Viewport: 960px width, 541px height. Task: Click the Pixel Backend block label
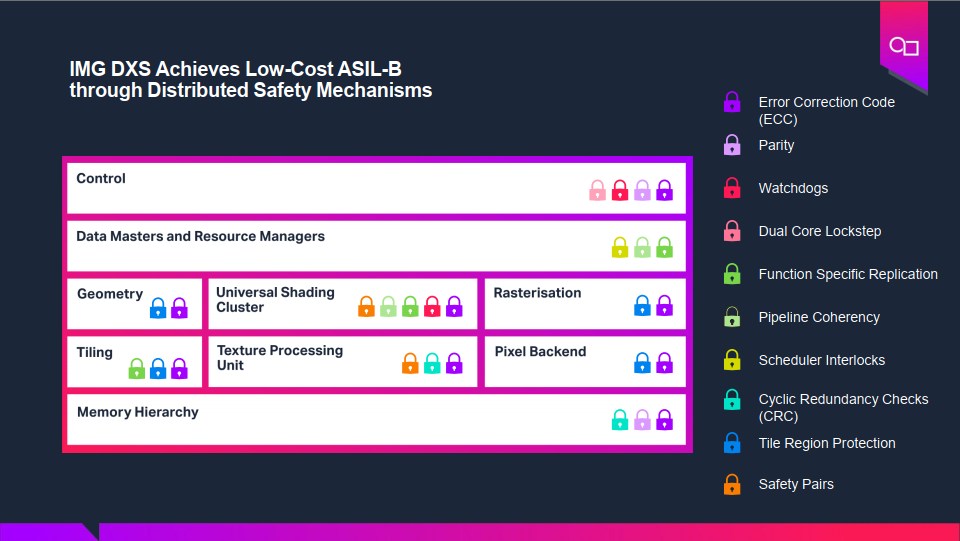click(540, 351)
